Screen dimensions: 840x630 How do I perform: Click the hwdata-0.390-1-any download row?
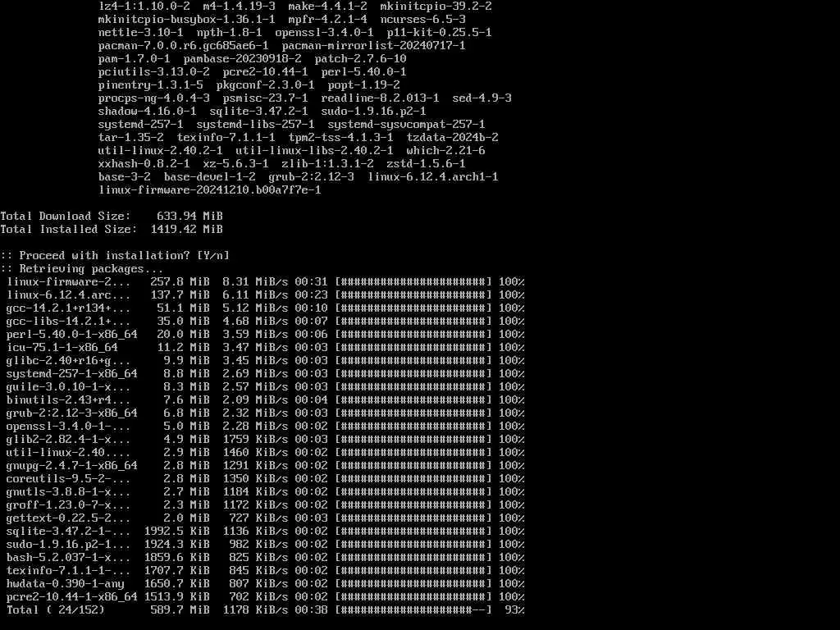click(x=265, y=584)
